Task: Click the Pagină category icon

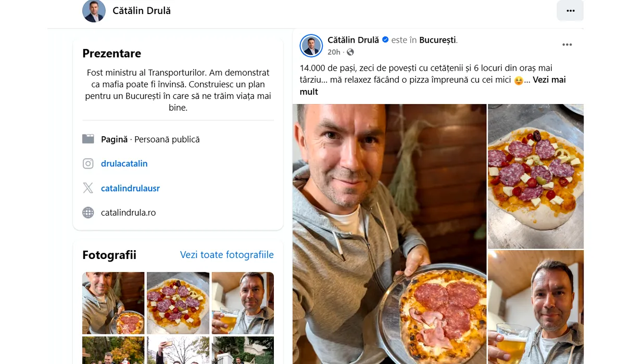Action: [x=88, y=139]
